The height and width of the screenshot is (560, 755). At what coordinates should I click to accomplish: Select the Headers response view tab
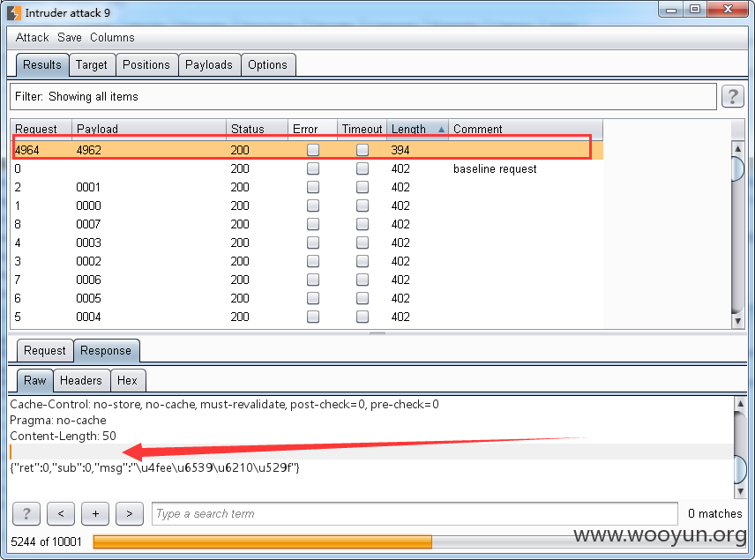coord(81,380)
